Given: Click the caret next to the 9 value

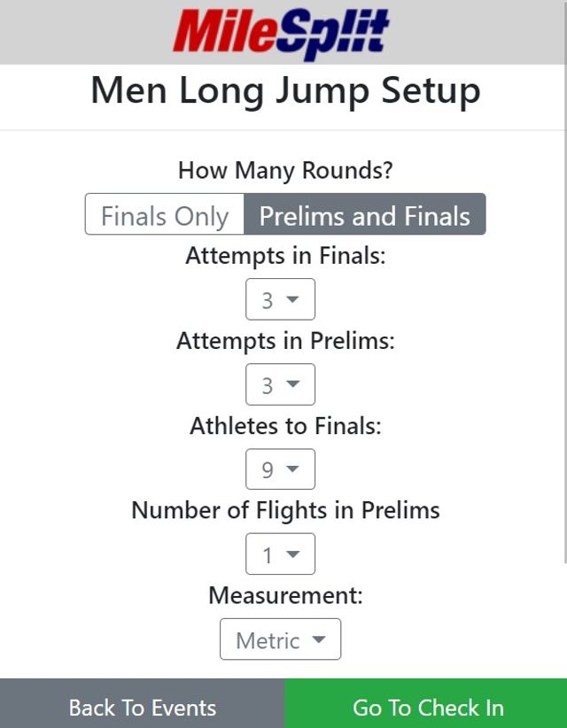Looking at the screenshot, I should click(292, 469).
